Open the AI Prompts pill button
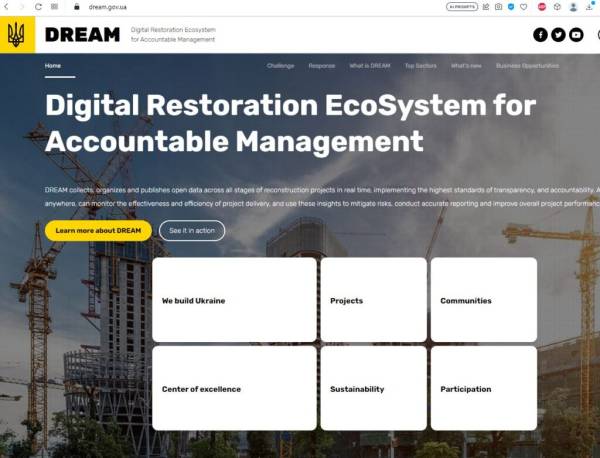Viewport: 600px width, 458px height. tap(462, 7)
